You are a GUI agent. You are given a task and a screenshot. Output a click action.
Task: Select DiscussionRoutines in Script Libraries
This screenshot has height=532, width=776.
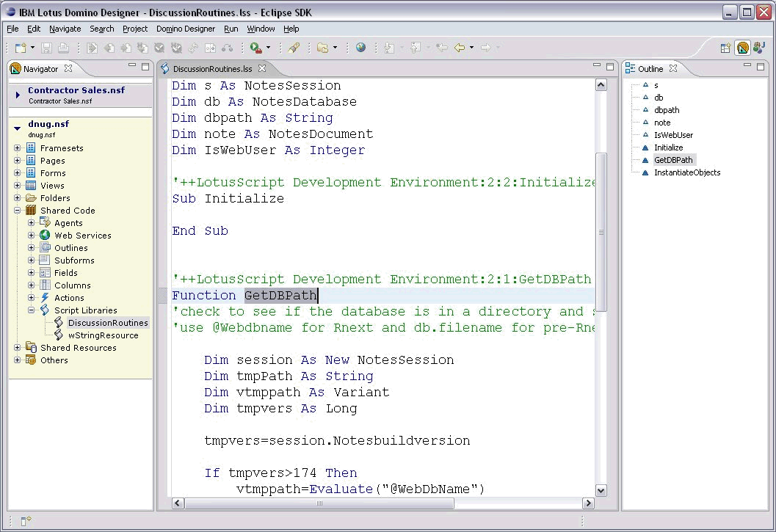108,323
